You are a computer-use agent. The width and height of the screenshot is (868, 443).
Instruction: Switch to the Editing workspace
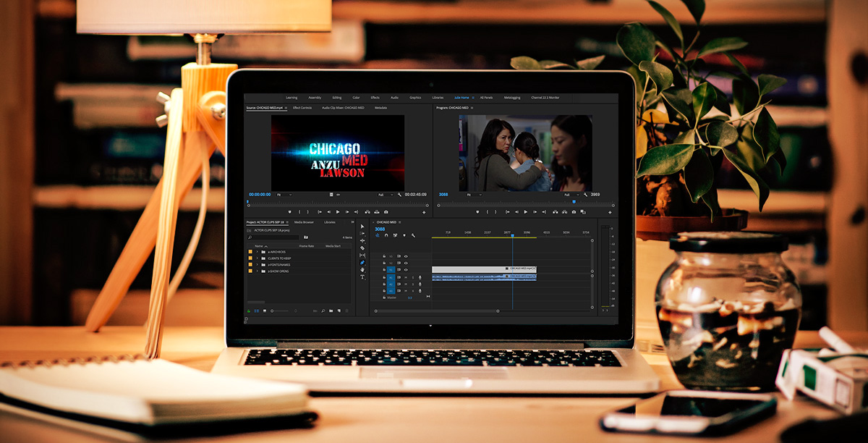pos(337,97)
